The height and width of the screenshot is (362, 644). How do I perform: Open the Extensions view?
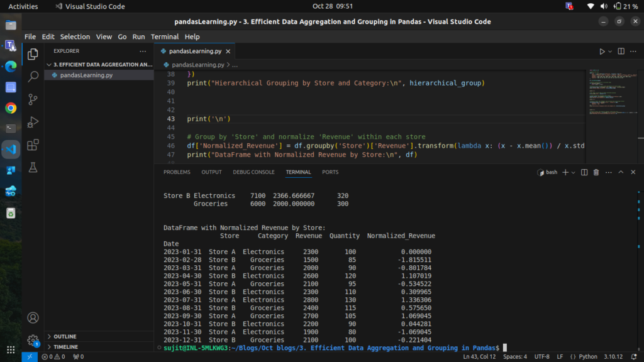(33, 145)
